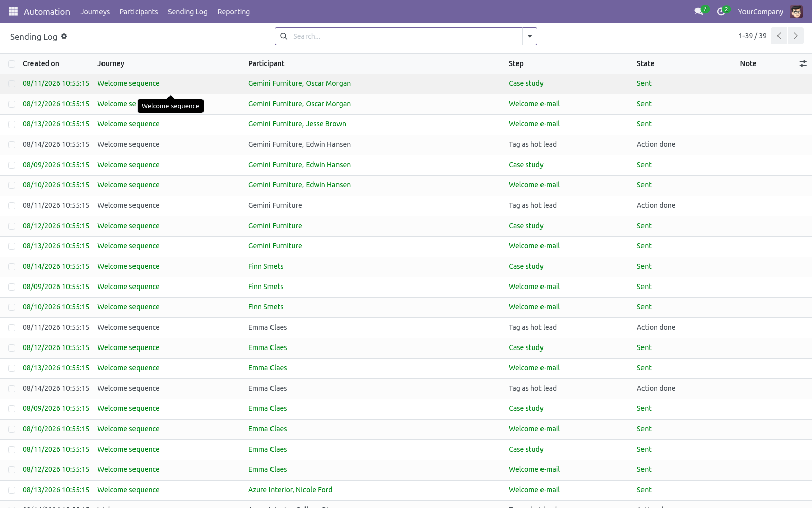The height and width of the screenshot is (508, 812).
Task: Click the user avatar picture
Action: [796, 11]
